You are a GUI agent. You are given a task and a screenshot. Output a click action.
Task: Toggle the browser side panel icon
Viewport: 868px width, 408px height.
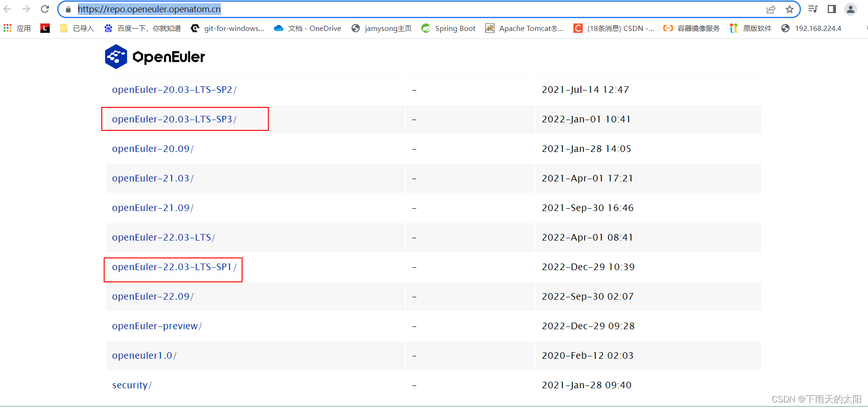832,9
